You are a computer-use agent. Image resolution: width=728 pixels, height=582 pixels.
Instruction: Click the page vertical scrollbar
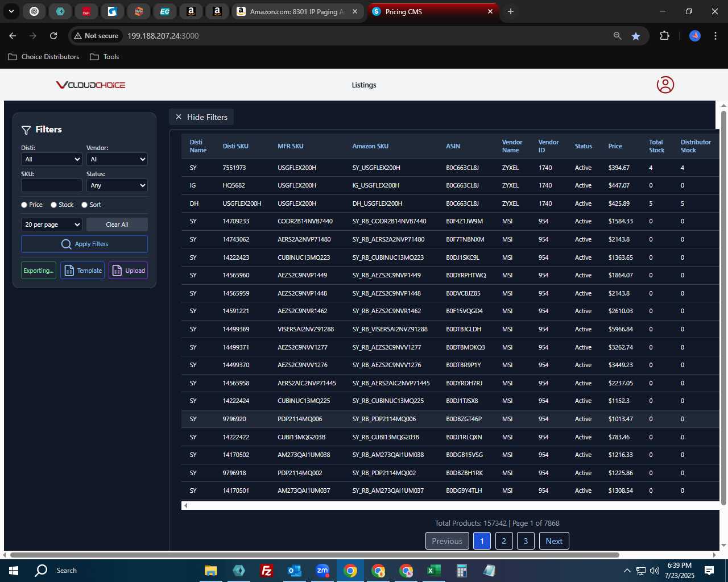(x=723, y=307)
